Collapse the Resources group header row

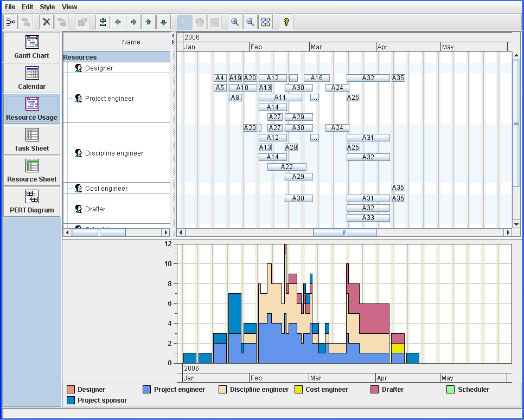pos(80,57)
